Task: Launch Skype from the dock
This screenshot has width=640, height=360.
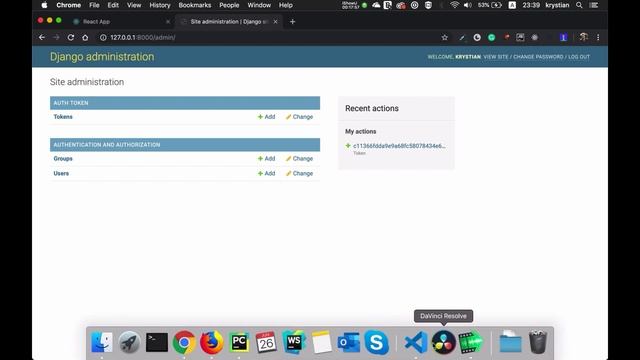Action: tap(376, 342)
